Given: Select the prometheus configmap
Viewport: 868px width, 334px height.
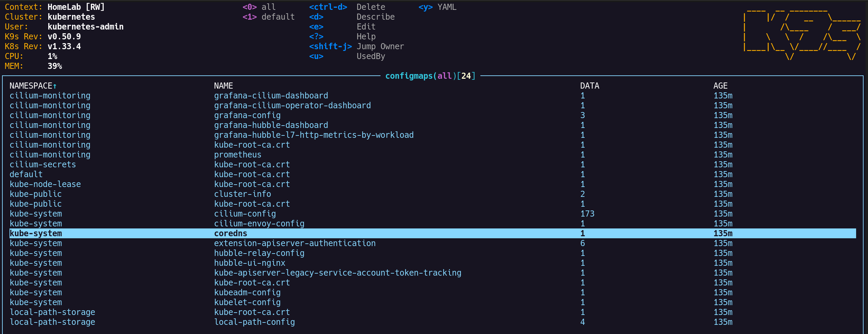Looking at the screenshot, I should coord(432,155).
